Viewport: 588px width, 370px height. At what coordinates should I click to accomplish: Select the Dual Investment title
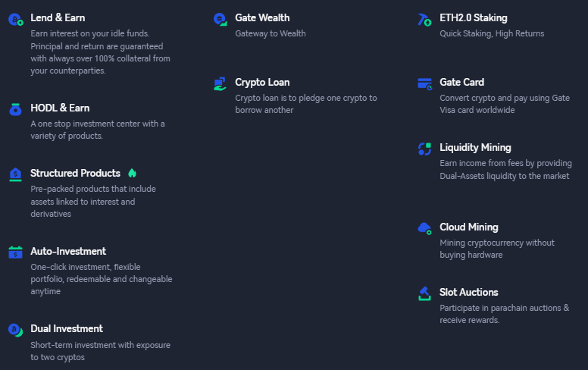[x=67, y=328]
